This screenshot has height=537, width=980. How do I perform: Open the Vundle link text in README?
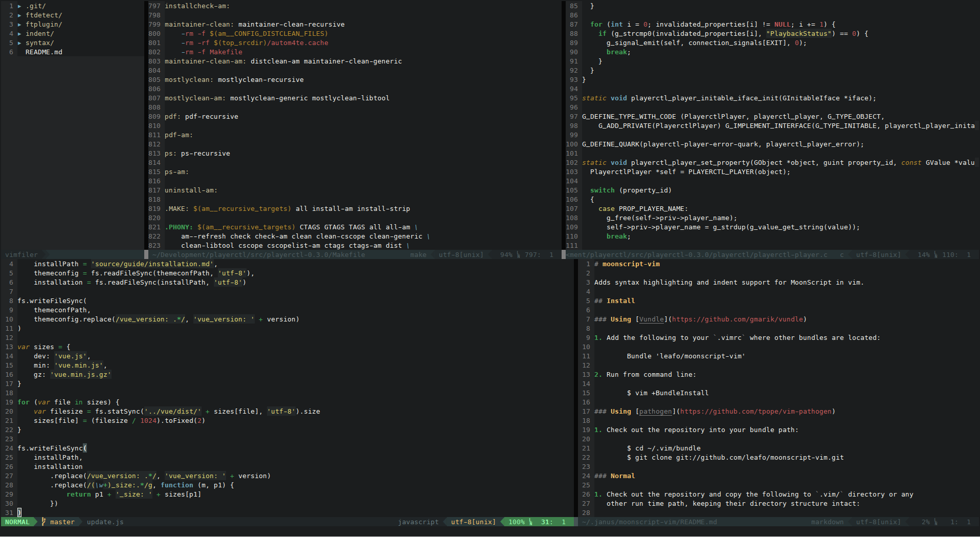(x=652, y=319)
